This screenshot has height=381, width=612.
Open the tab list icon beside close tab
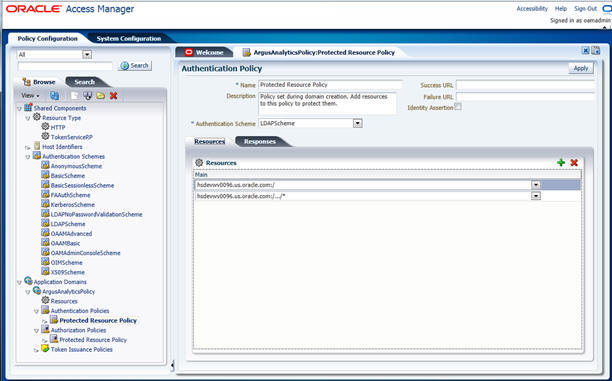pyautogui.click(x=596, y=50)
